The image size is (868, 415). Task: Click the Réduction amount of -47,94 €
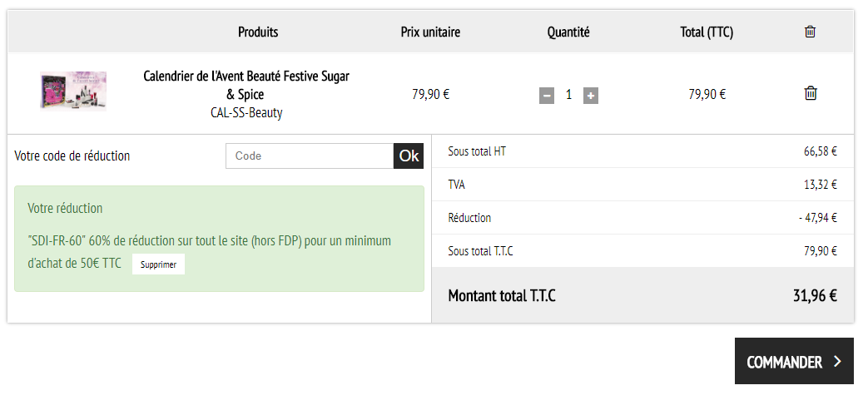pos(817,218)
